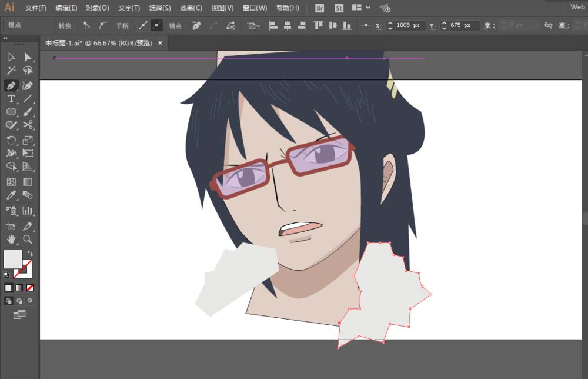Choose the Magic Wand tool

[x=11, y=70]
